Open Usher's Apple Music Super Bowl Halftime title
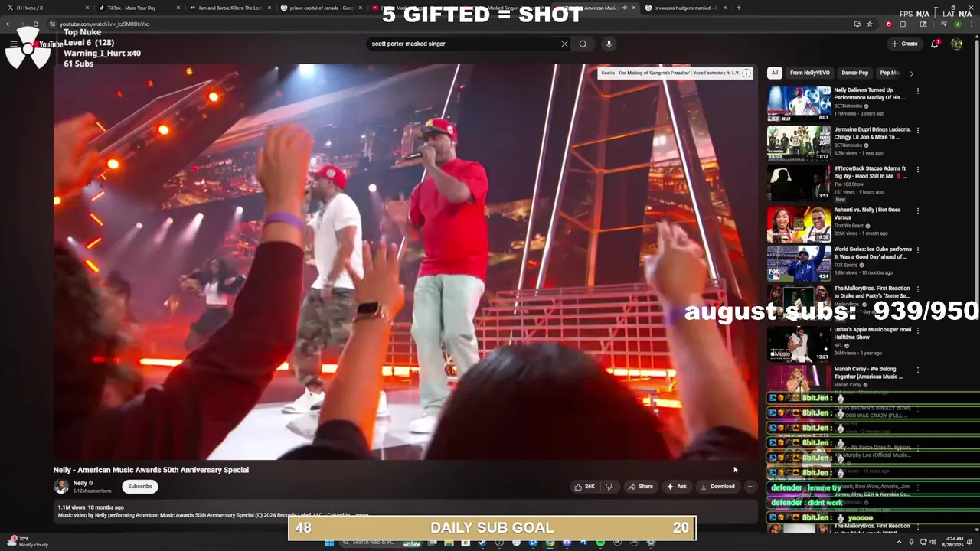 [x=872, y=333]
